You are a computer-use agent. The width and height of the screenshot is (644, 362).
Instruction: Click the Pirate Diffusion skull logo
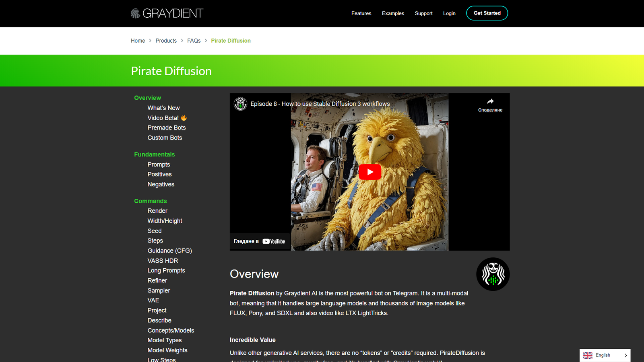pyautogui.click(x=493, y=274)
